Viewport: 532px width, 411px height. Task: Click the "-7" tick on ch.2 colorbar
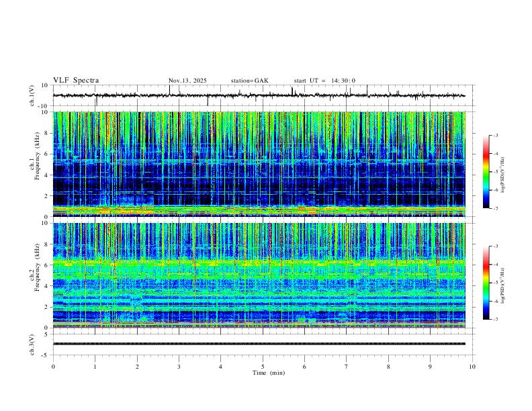point(495,320)
